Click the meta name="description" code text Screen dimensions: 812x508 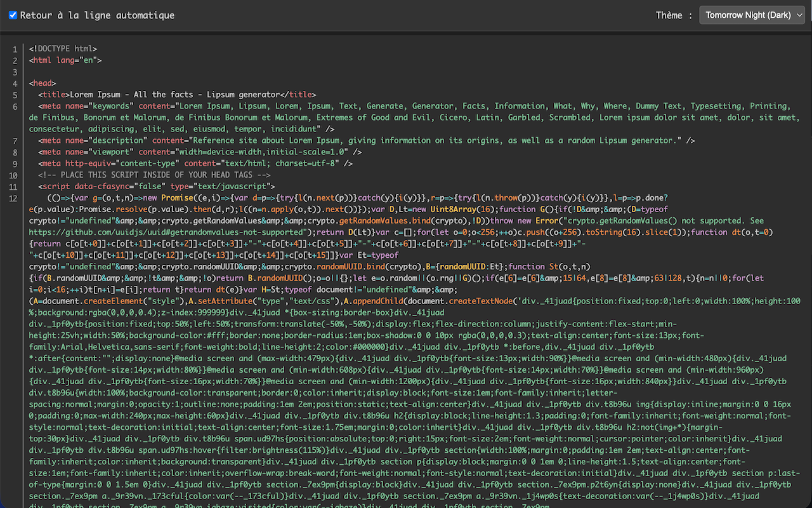click(x=93, y=140)
